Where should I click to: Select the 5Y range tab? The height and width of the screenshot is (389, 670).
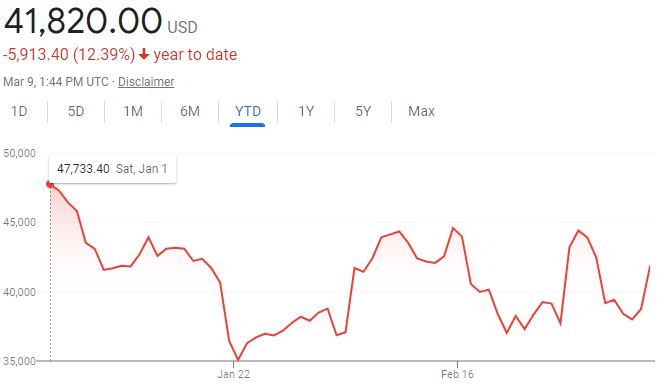click(x=363, y=112)
